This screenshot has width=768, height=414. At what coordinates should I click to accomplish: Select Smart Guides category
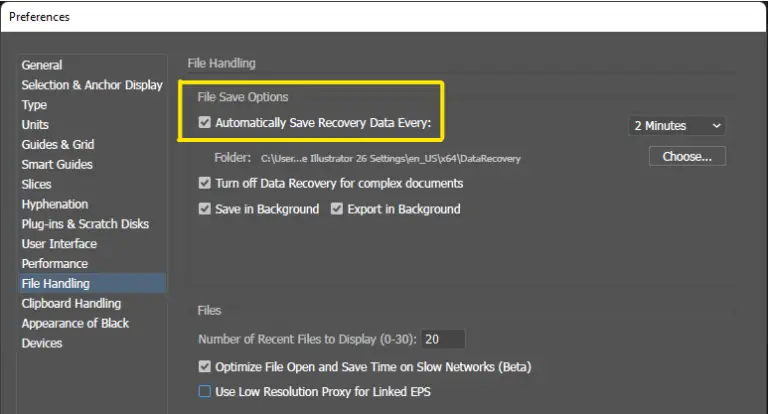click(57, 164)
